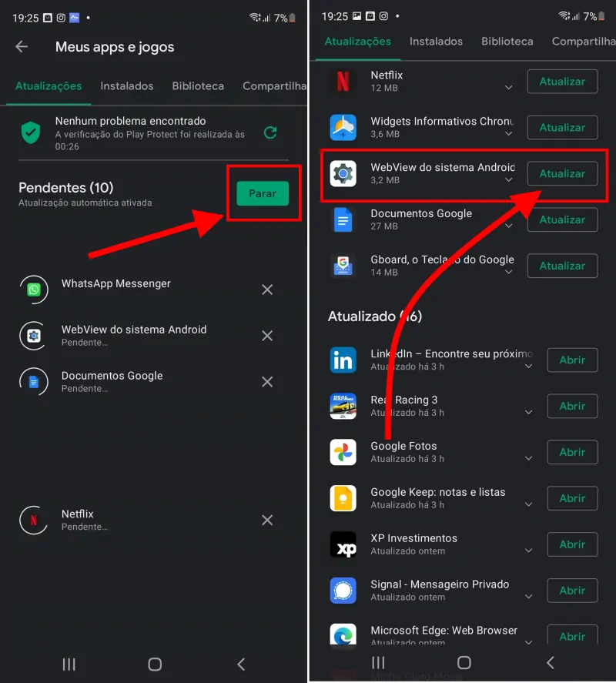Expand Gboard update details chevron
The height and width of the screenshot is (683, 616).
click(508, 273)
